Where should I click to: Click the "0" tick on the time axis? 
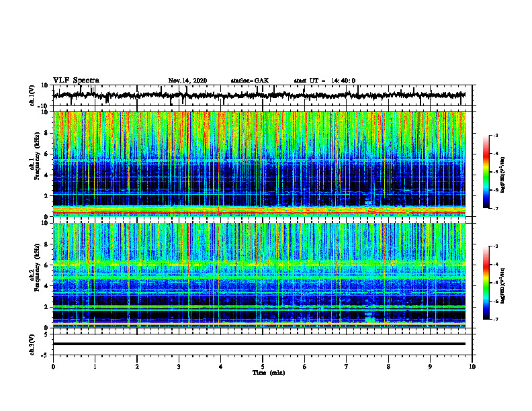53,367
